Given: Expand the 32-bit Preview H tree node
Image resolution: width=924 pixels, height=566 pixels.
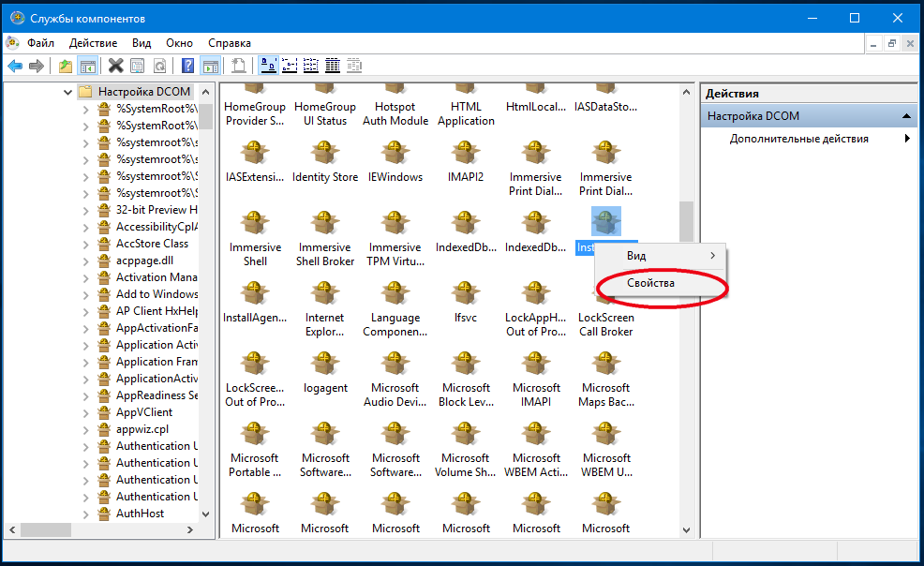Looking at the screenshot, I should point(86,210).
